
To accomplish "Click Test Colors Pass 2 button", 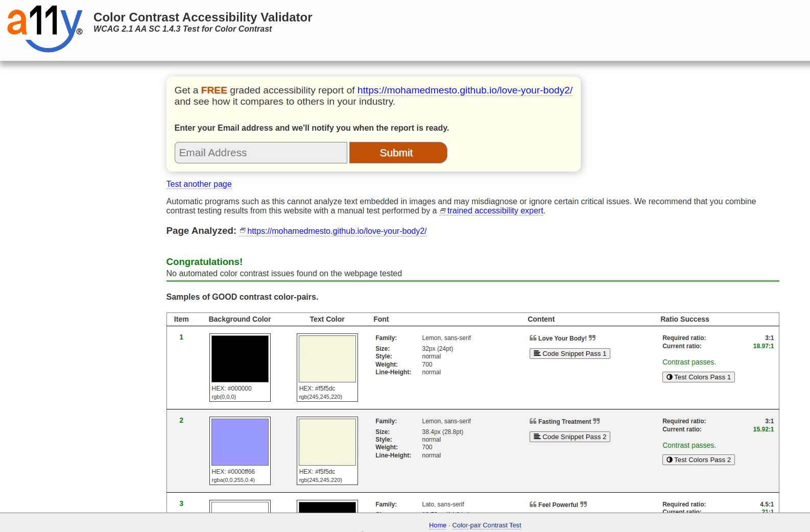I will [699, 460].
